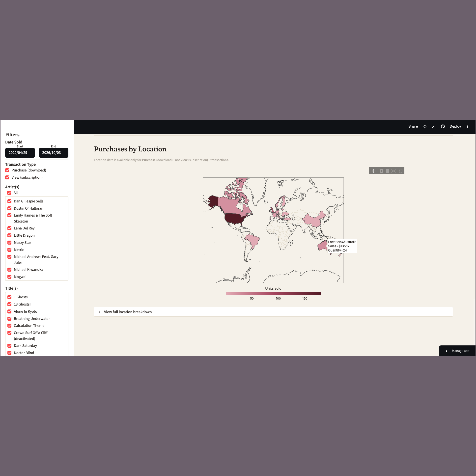
Task: Click Share in the top bar
Action: pos(413,126)
